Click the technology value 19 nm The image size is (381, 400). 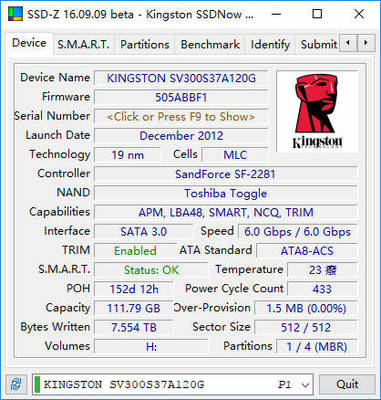(x=127, y=155)
